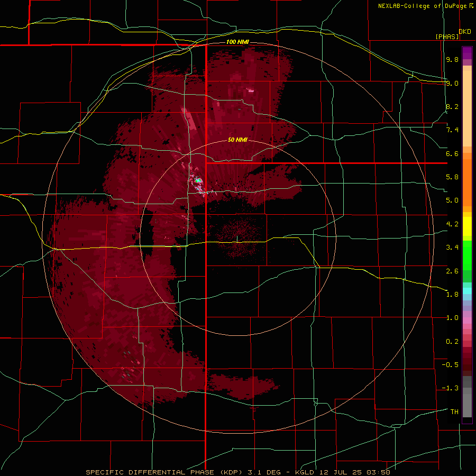This screenshot has width=476, height=476.
Task: Select the 9.8 value on color scale
Action: (452, 59)
